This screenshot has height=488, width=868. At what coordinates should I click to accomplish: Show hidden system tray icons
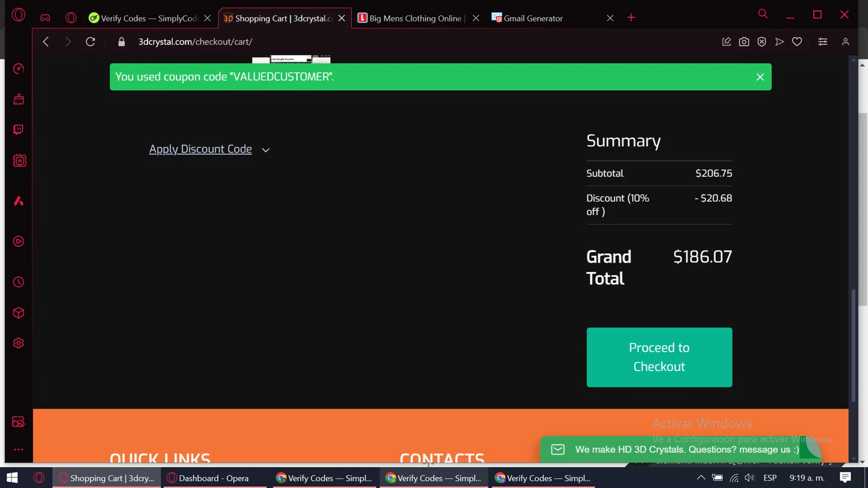pos(701,478)
